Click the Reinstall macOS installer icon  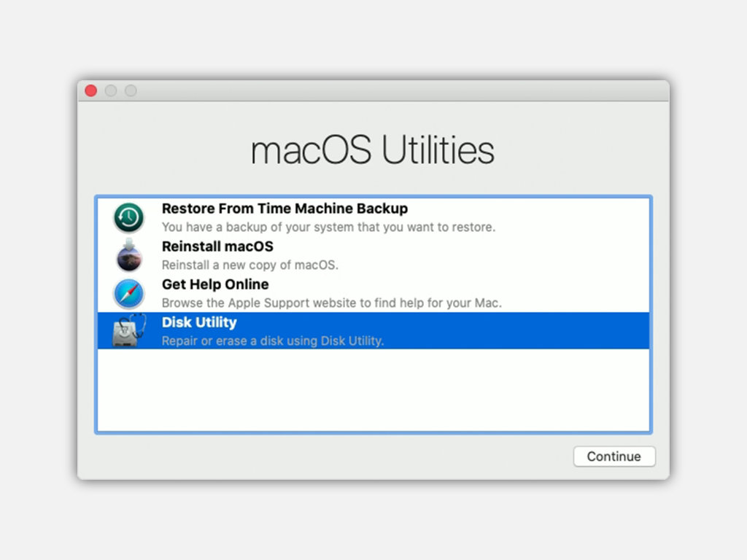pos(129,255)
